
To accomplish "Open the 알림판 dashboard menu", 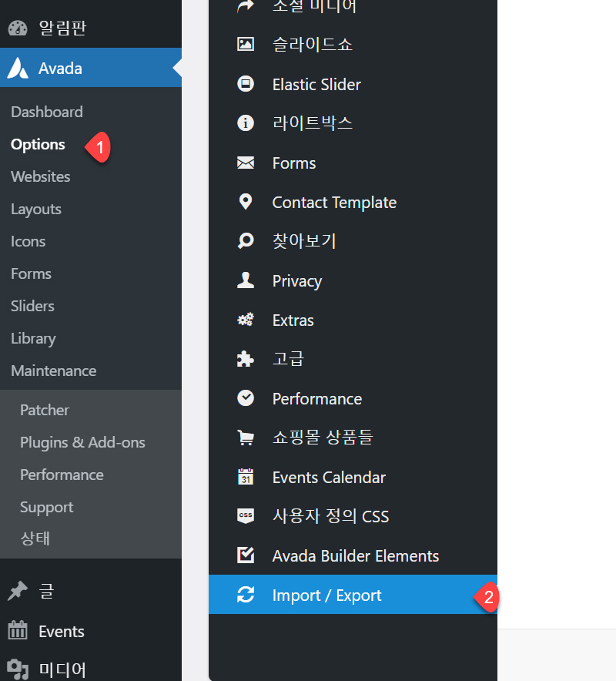I will (91, 28).
